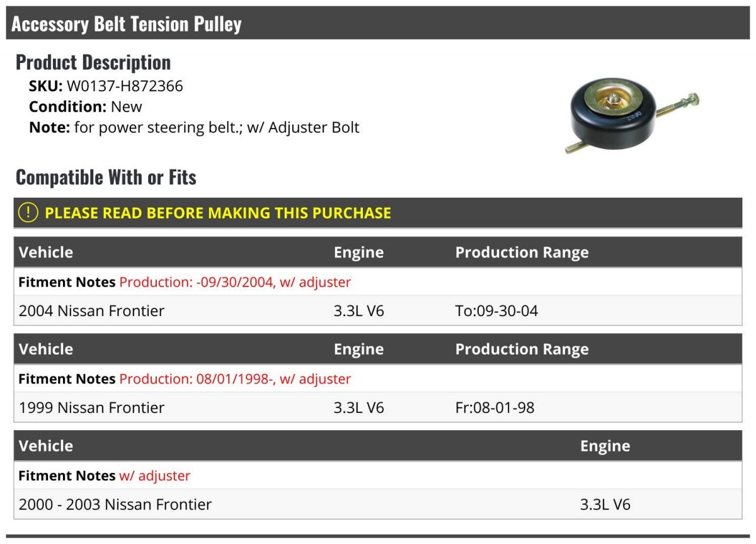Viewport: 756px width, 544px height.
Task: Click the yellow exclamation warning icon
Action: coord(28,213)
